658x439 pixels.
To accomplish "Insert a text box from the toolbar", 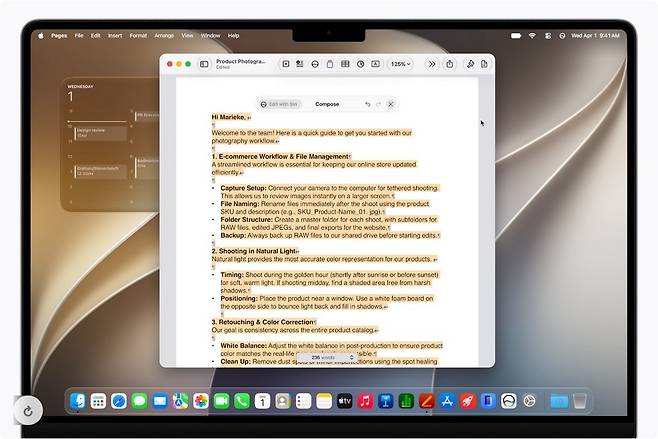I will (376, 64).
